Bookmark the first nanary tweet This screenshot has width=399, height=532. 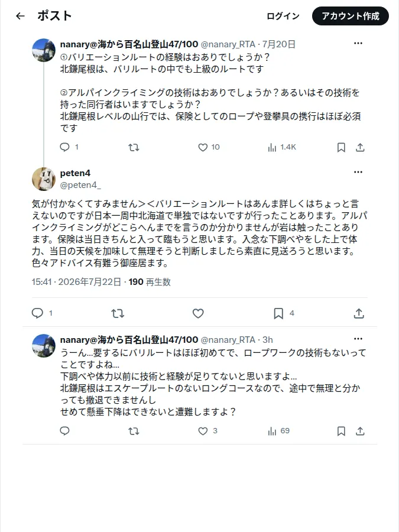coord(341,147)
